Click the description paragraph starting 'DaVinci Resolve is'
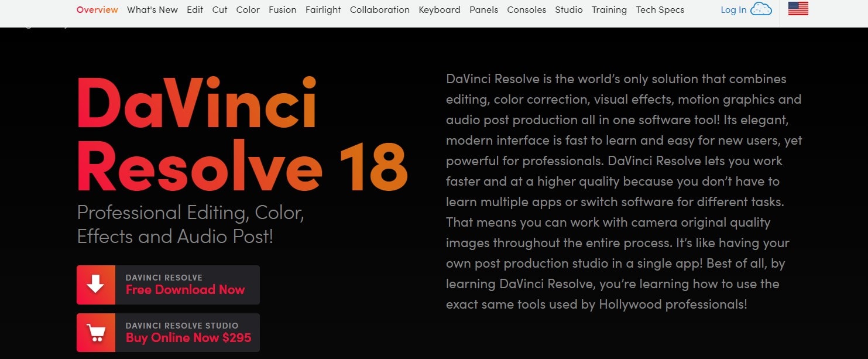Screen dimensions: 868x359 point(624,192)
